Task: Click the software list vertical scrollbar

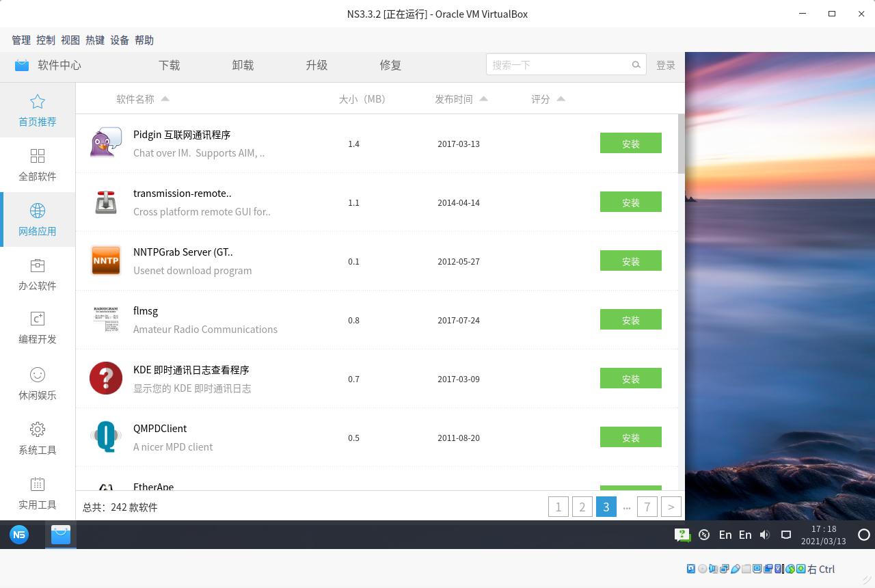Action: [681, 144]
